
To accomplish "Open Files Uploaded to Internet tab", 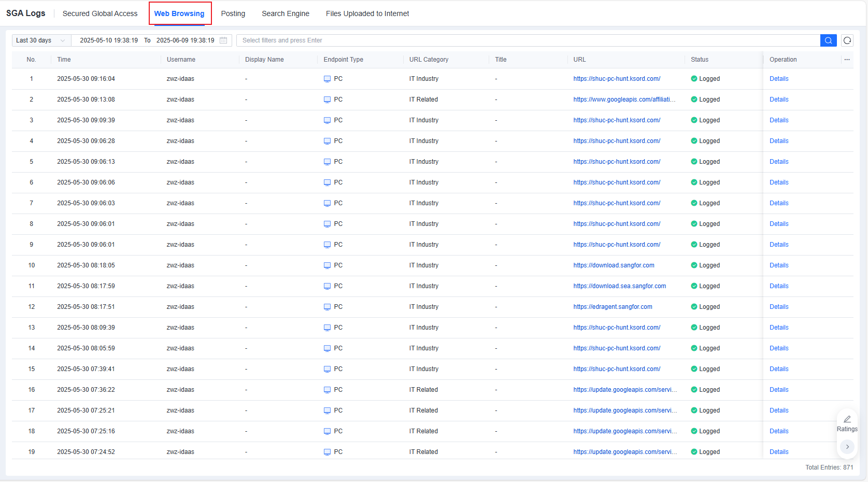I will pos(367,13).
